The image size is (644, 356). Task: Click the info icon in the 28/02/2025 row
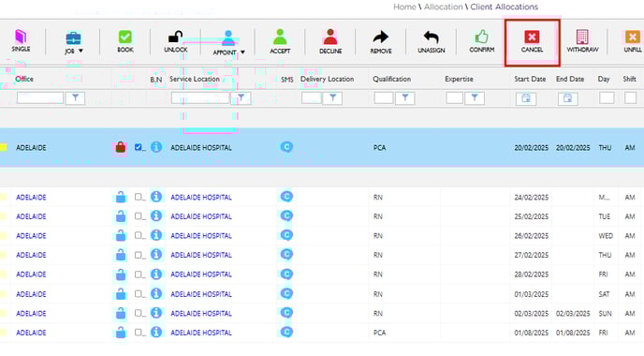coord(156,274)
